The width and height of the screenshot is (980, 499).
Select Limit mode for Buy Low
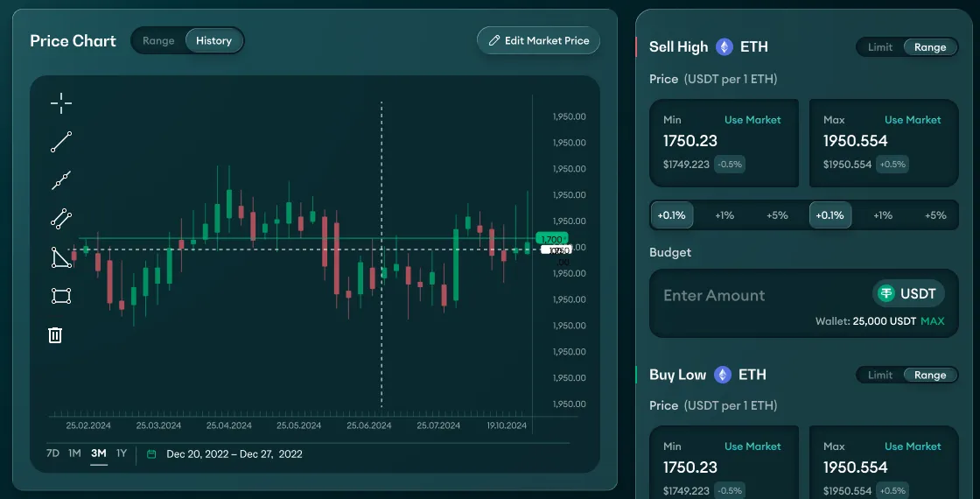880,376
